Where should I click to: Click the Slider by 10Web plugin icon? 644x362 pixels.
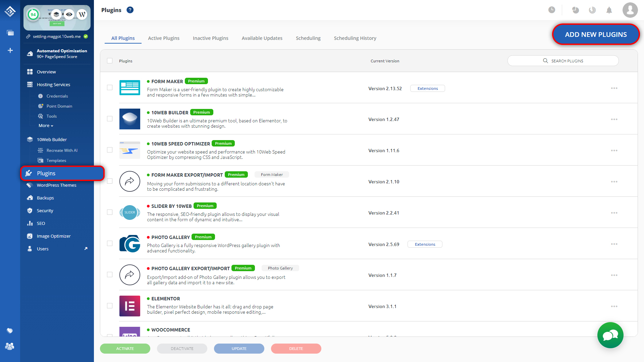[129, 212]
